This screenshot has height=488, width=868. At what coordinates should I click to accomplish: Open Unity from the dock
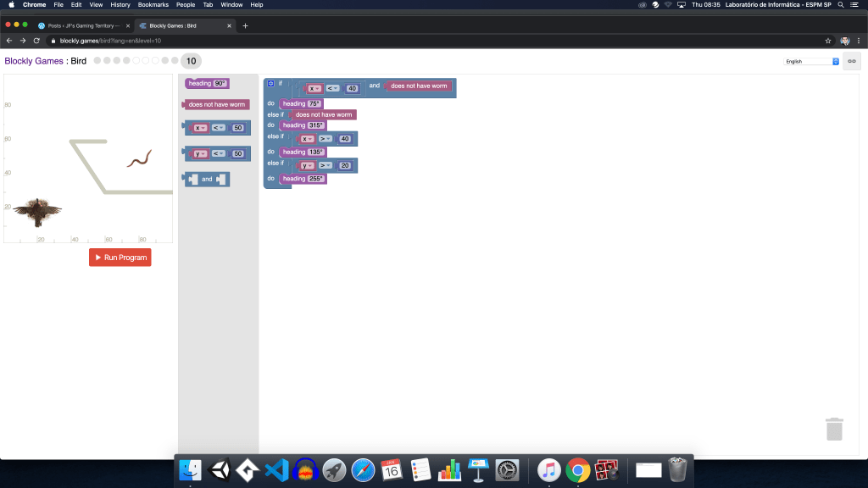point(219,470)
